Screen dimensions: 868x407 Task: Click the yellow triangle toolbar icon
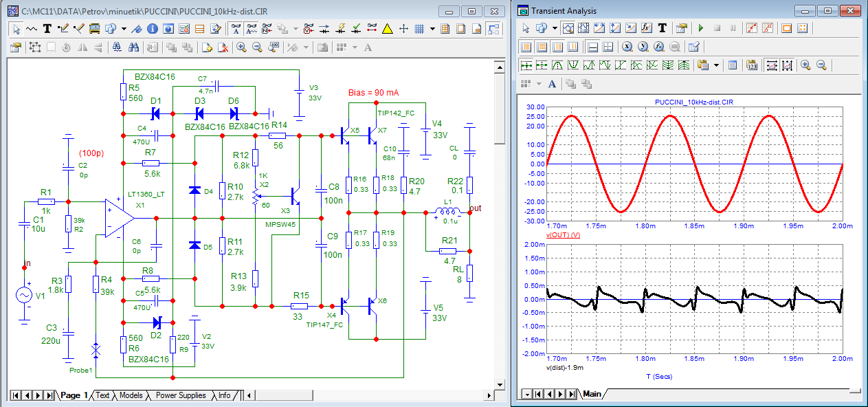pos(387,29)
